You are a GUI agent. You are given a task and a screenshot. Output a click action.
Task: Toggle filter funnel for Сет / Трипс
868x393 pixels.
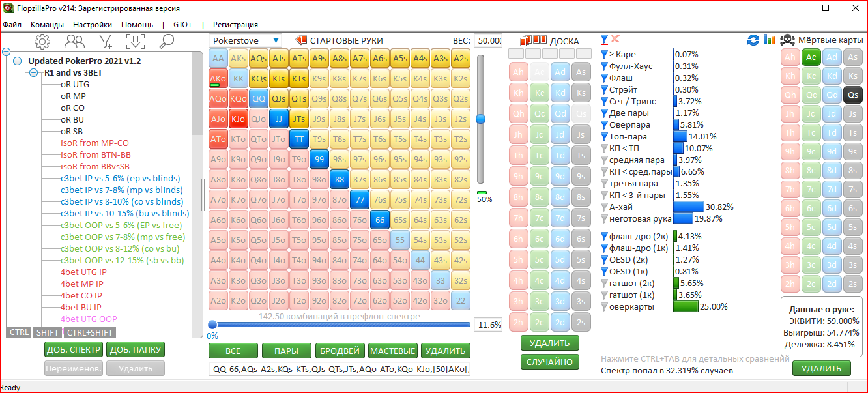[x=603, y=102]
